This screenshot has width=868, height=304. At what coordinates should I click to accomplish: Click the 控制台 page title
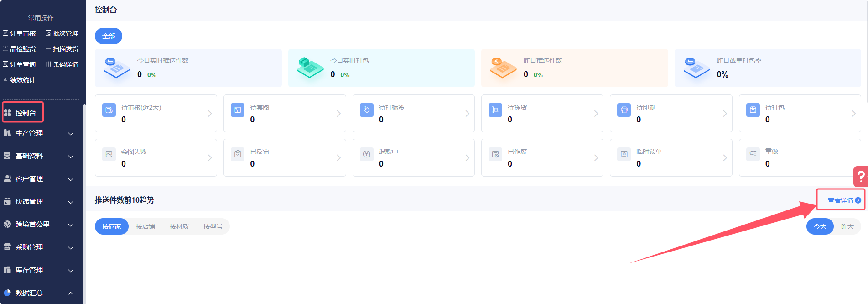click(106, 10)
